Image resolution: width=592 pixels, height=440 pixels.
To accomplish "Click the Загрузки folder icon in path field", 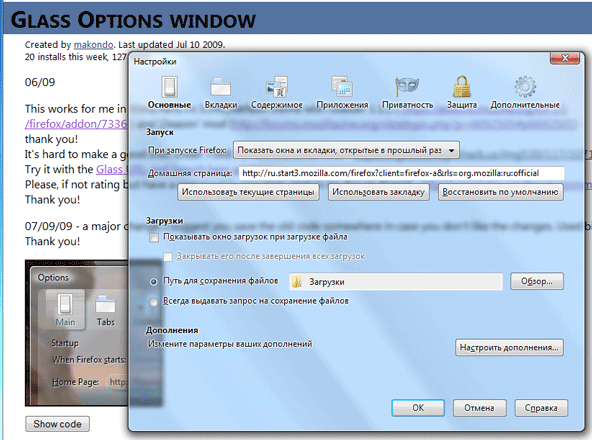I will (x=297, y=282).
